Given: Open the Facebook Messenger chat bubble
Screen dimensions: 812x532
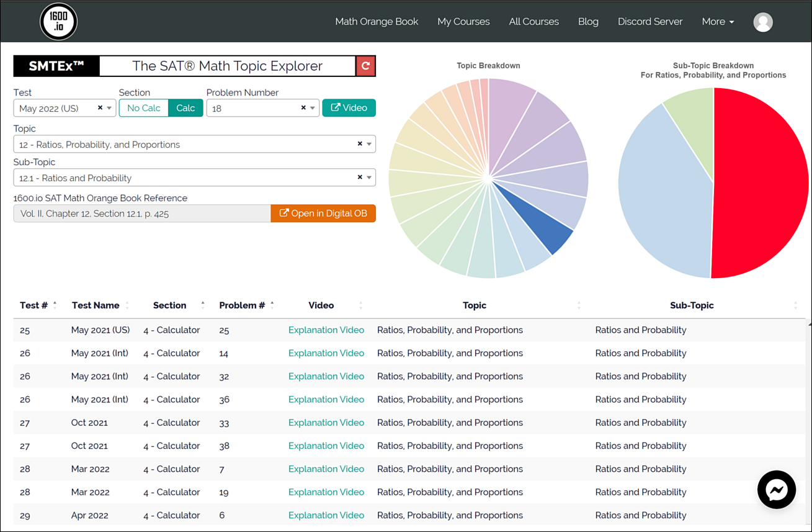Looking at the screenshot, I should tap(777, 490).
